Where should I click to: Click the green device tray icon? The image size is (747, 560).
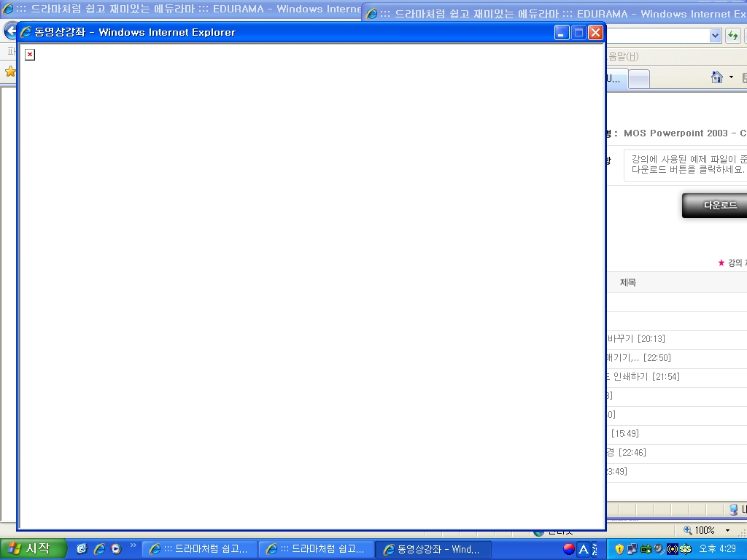pos(646,549)
